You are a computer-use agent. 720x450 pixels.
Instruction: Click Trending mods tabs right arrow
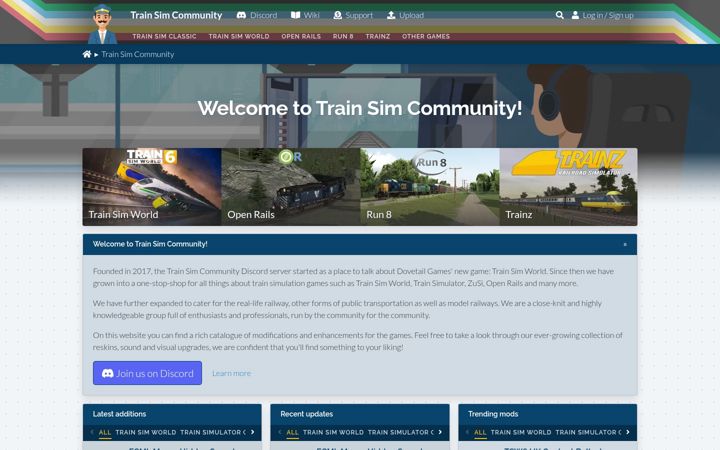click(x=628, y=432)
